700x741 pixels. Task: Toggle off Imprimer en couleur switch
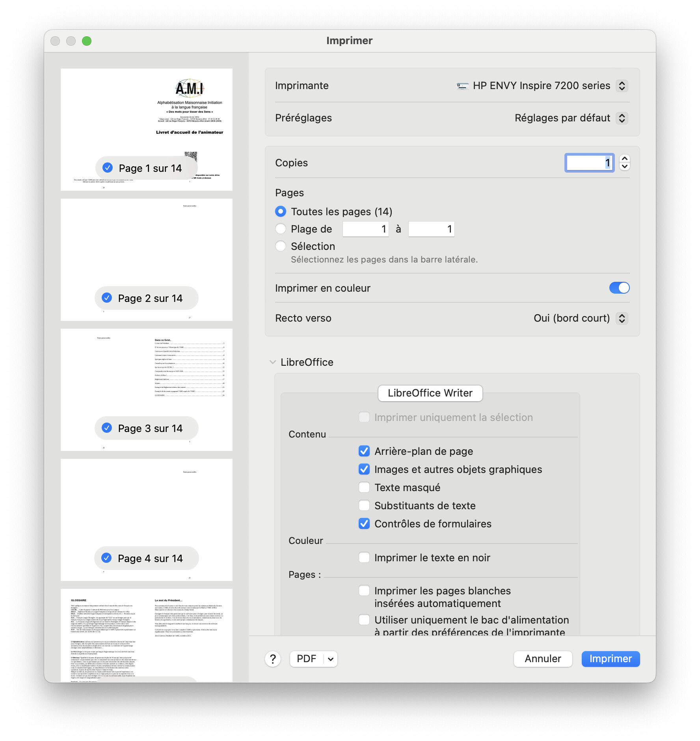(619, 288)
